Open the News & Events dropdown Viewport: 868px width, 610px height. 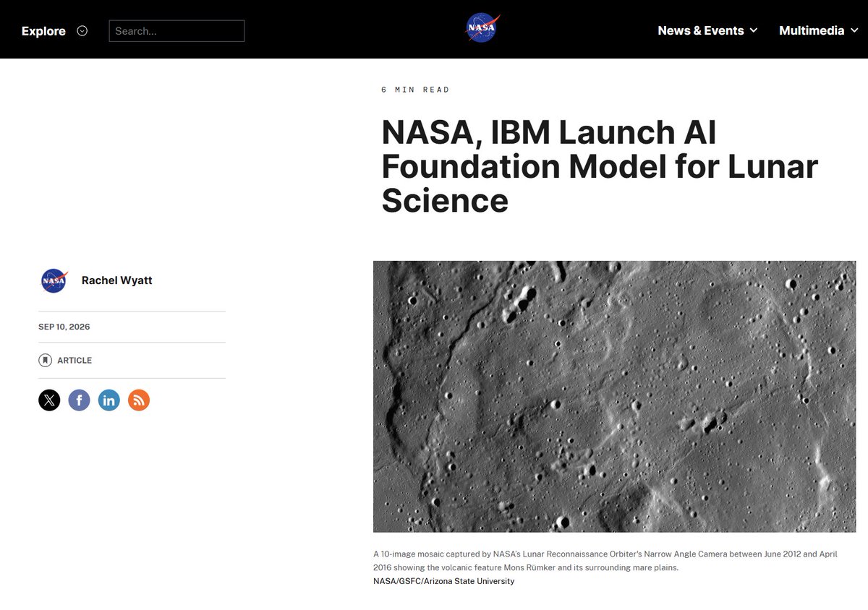(707, 30)
